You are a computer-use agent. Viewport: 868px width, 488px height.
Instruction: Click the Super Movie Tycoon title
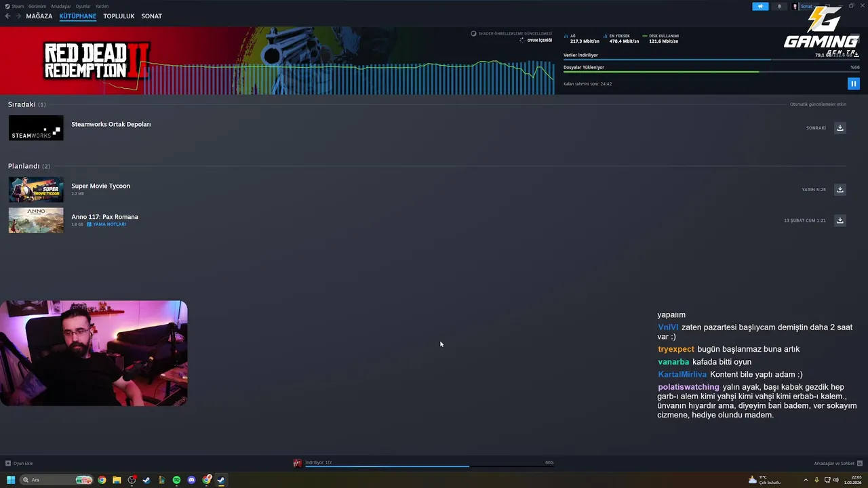coord(100,186)
